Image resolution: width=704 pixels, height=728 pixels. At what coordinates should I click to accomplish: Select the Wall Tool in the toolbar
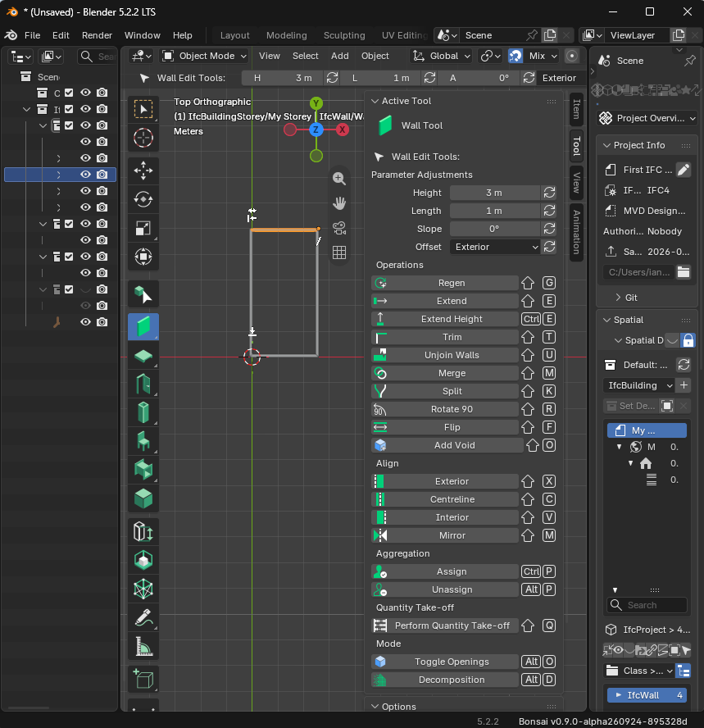point(143,326)
